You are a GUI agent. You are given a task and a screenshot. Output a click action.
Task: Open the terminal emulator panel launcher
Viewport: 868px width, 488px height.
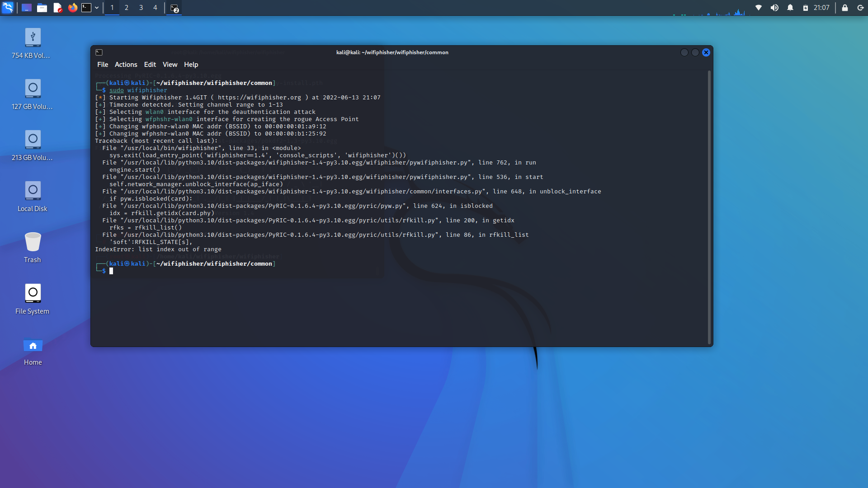point(86,8)
